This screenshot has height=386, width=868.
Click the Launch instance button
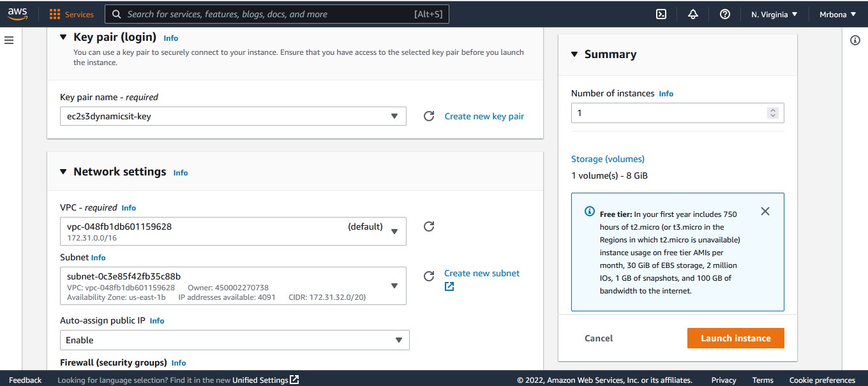735,338
